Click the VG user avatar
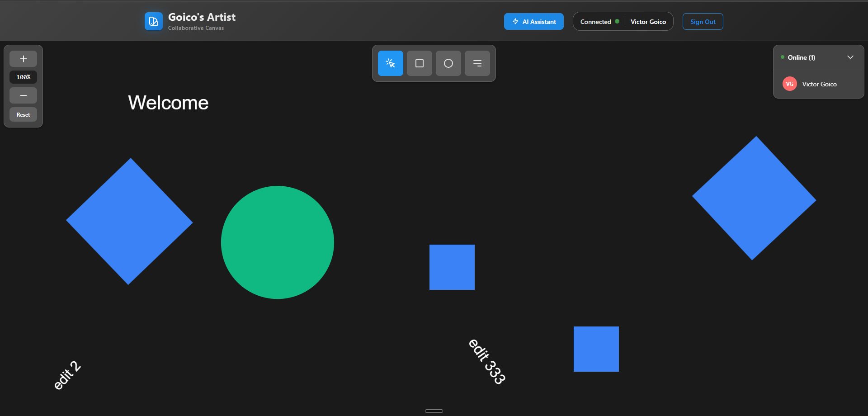Screen dimensions: 868x416 pos(789,84)
